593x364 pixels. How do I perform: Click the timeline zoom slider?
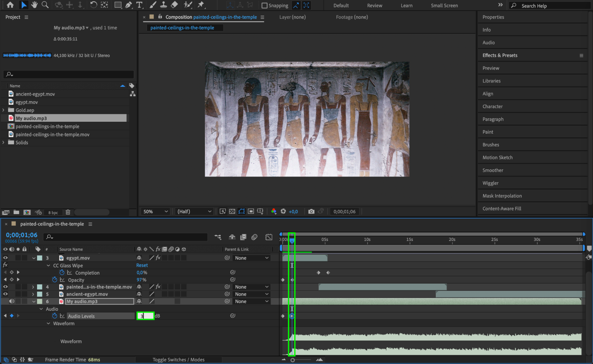(x=292, y=360)
